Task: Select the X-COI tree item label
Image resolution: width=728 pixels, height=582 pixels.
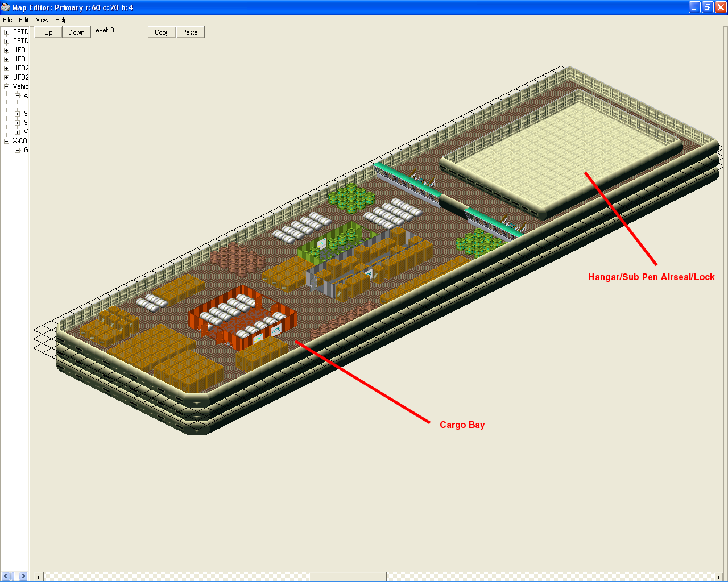Action: (20, 141)
